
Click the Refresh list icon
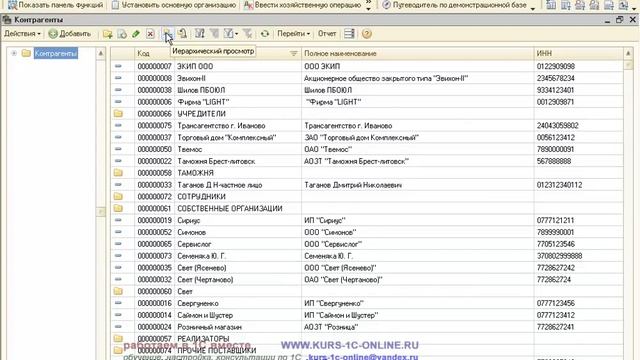(x=265, y=34)
